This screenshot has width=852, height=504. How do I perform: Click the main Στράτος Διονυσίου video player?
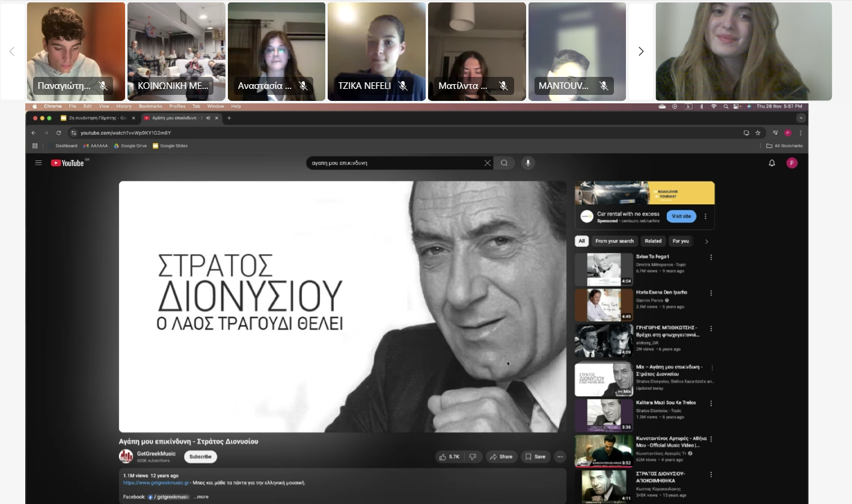point(343,306)
